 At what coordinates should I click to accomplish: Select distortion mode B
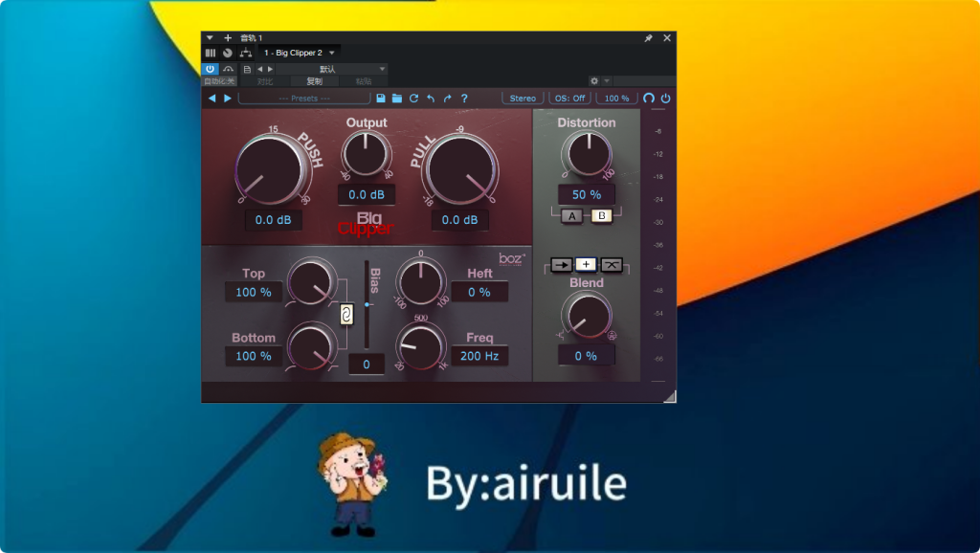pyautogui.click(x=601, y=215)
